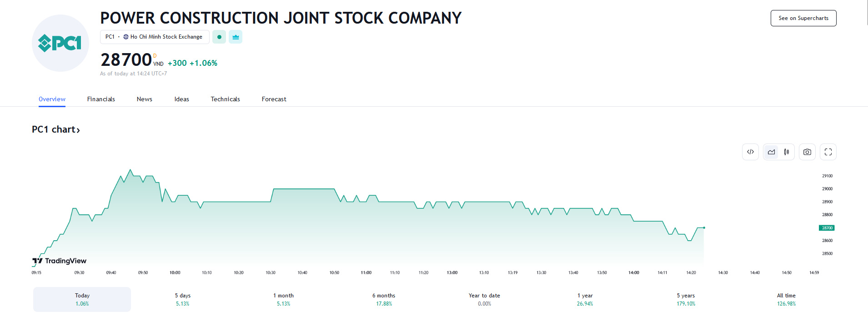Screen dimensions: 868x336
Task: Click the See on Supercharts button
Action: click(x=803, y=18)
